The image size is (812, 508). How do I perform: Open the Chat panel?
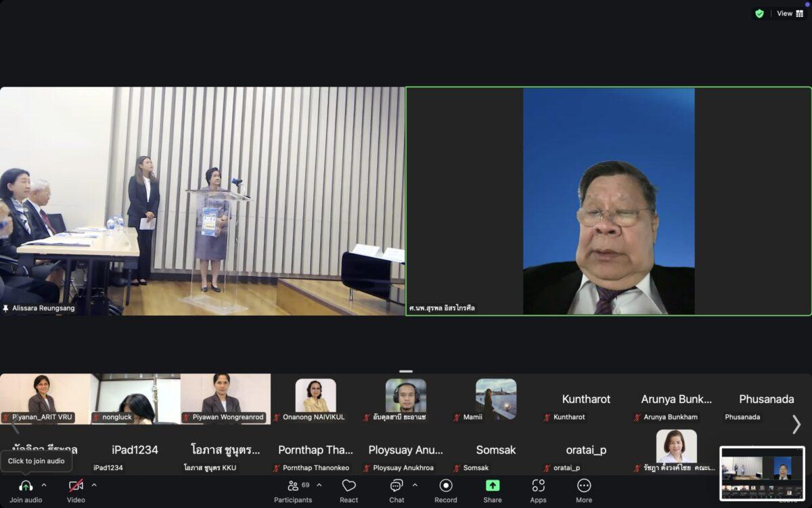[x=397, y=486]
